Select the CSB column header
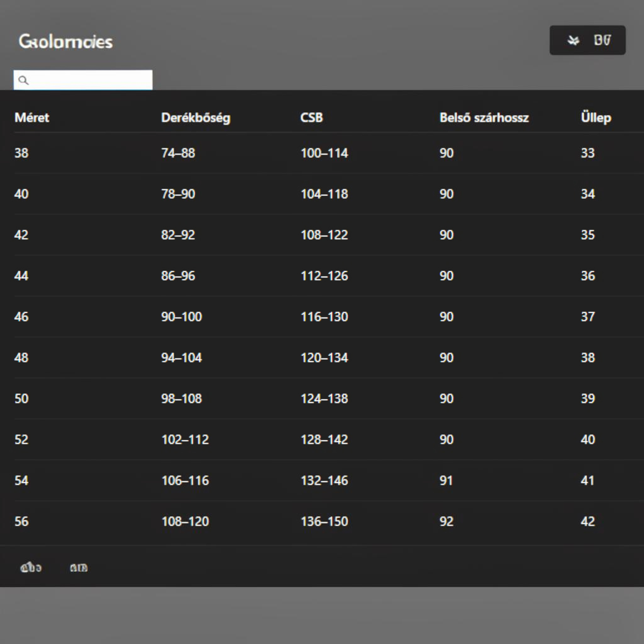Screen dimensions: 644x644 (x=312, y=117)
